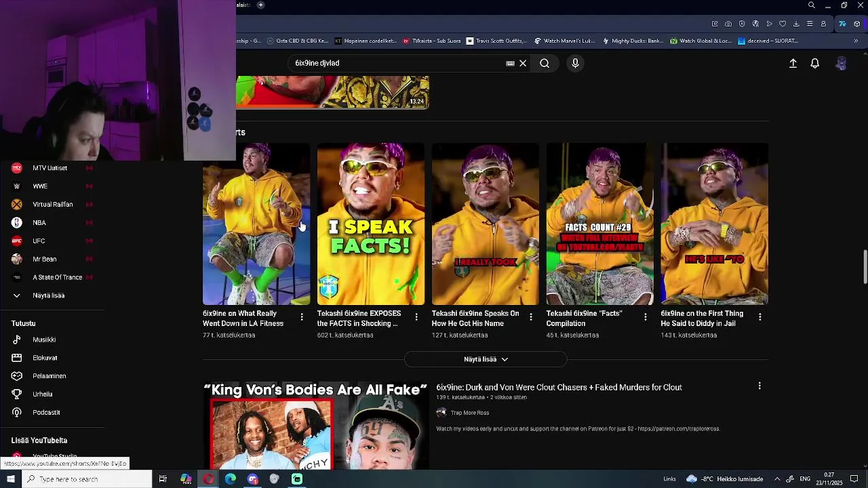The width and height of the screenshot is (868, 488).
Task: Open the Windows Start menu
Action: click(10, 479)
